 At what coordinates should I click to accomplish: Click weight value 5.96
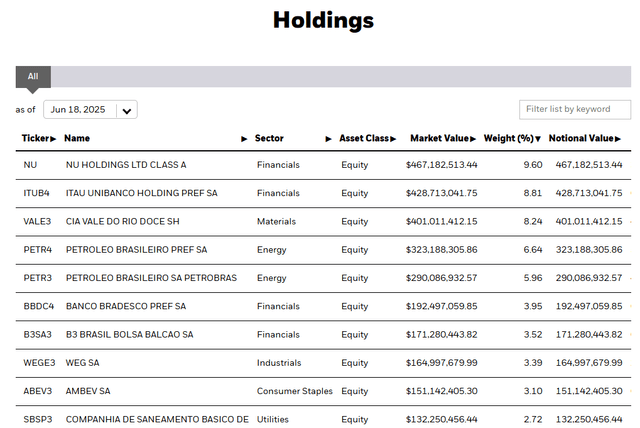click(533, 278)
